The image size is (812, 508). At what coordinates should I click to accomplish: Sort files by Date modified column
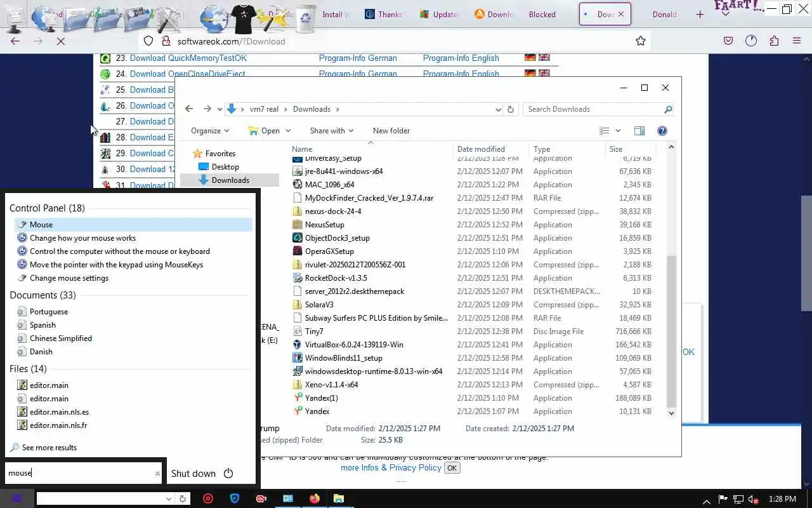pyautogui.click(x=481, y=149)
